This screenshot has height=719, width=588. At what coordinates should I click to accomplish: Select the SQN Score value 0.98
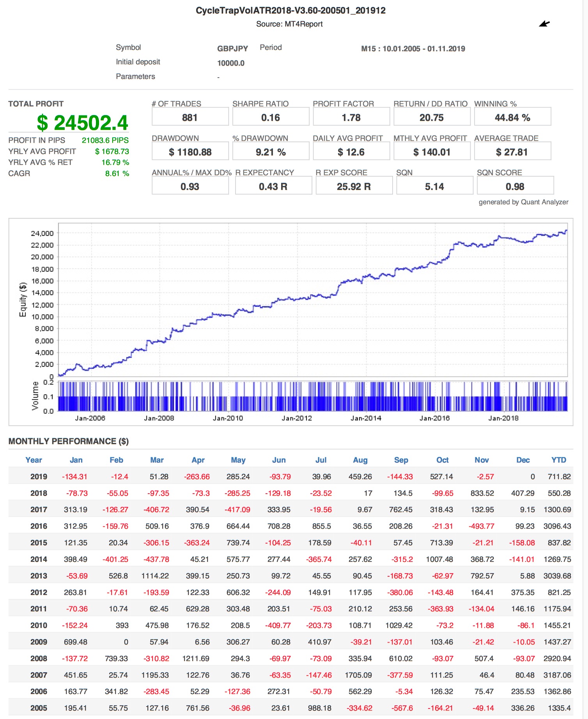[515, 186]
